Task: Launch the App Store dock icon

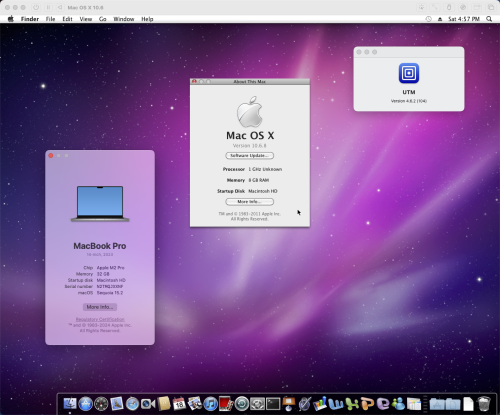Action: point(85,404)
